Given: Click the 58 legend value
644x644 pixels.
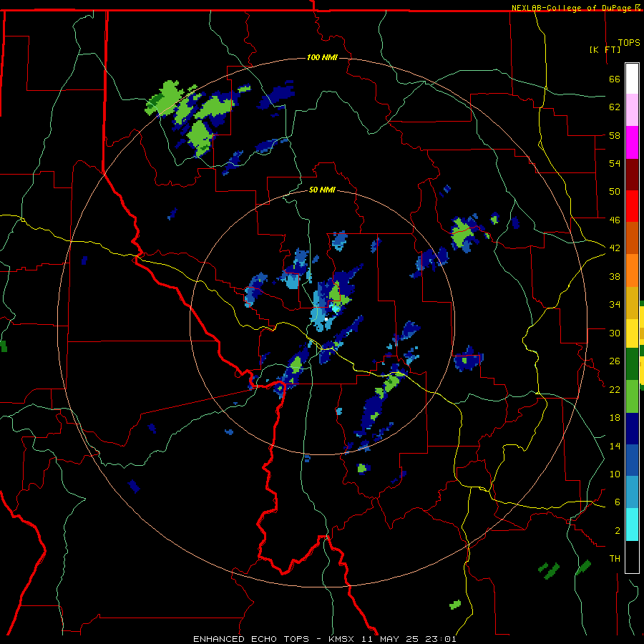Looking at the screenshot, I should [615, 135].
